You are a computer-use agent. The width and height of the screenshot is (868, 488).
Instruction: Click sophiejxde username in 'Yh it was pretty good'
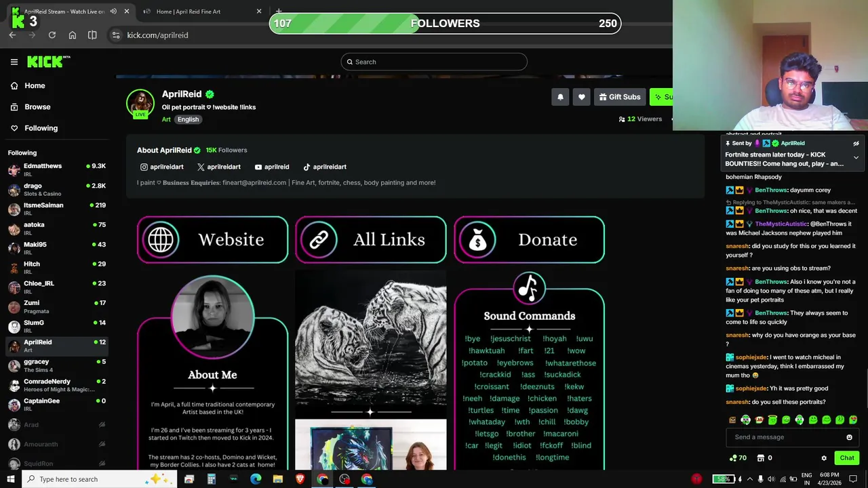[x=751, y=389]
